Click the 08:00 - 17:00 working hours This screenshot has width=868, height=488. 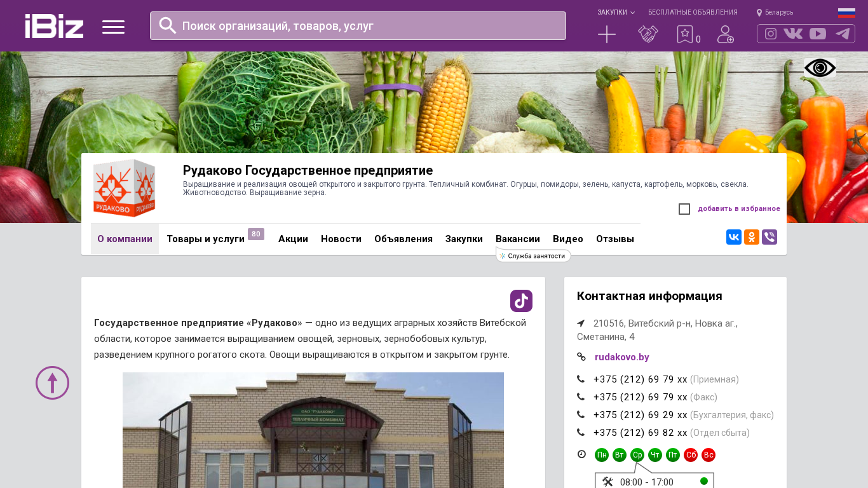pos(647,482)
